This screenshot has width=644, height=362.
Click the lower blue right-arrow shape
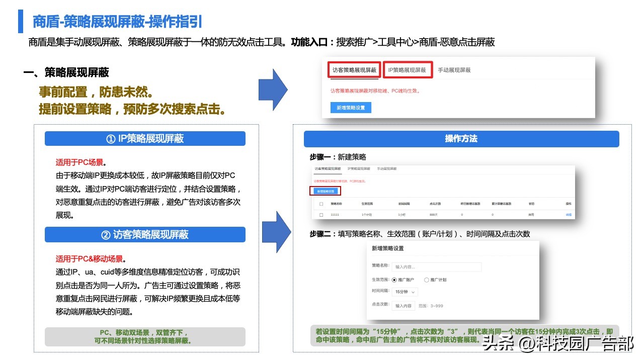tap(276, 231)
